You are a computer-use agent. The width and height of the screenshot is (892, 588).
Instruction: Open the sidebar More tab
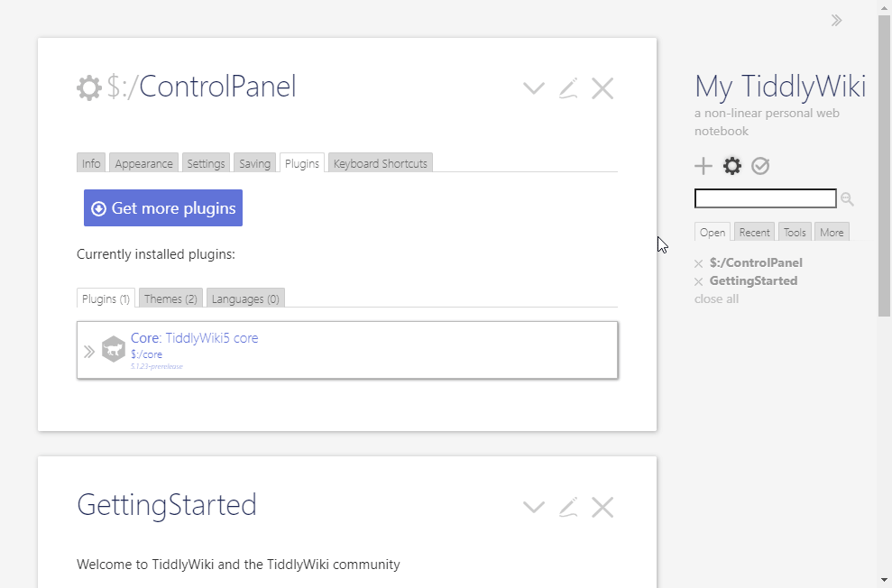pyautogui.click(x=832, y=232)
